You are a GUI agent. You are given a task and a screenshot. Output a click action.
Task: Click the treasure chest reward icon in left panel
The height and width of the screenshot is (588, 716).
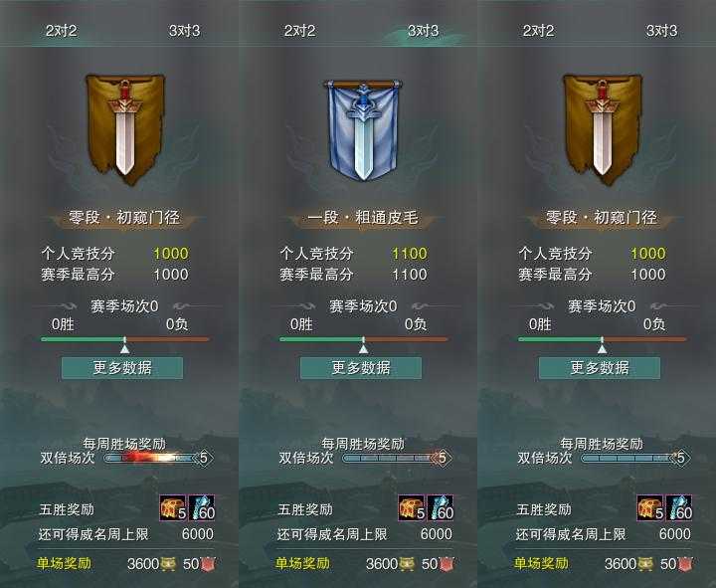point(173,507)
